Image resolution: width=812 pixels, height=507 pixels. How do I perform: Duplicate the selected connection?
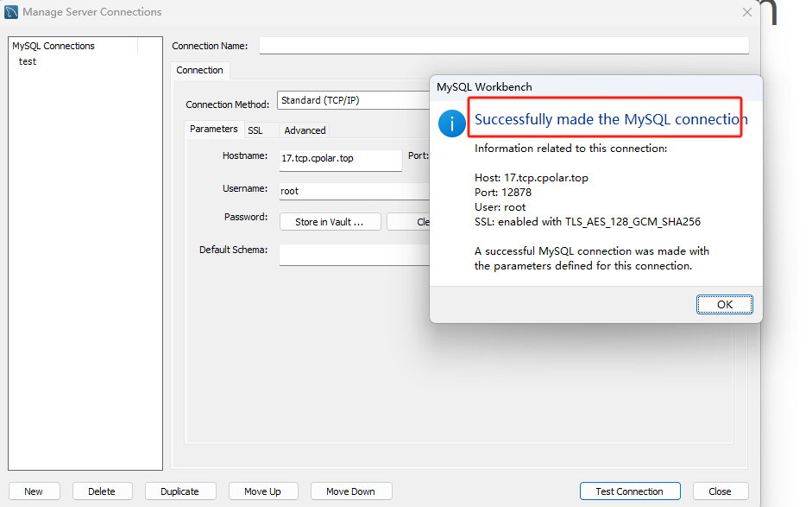[x=179, y=491]
